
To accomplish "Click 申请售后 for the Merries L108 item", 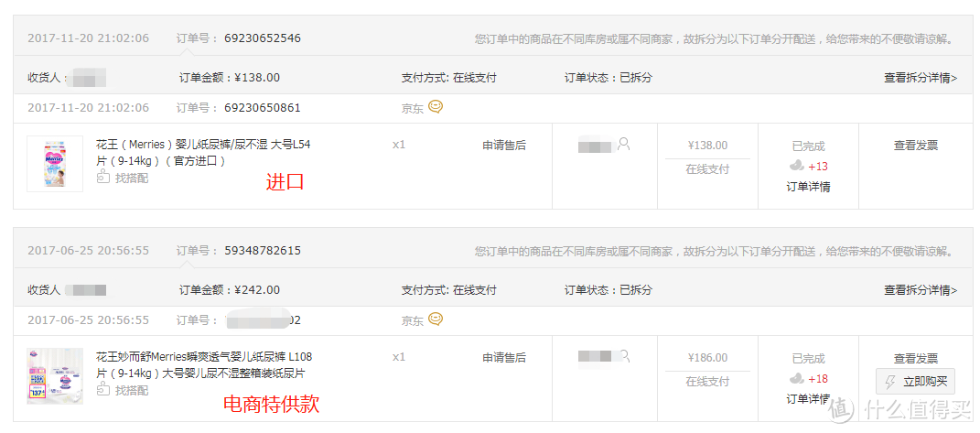I will (x=504, y=357).
